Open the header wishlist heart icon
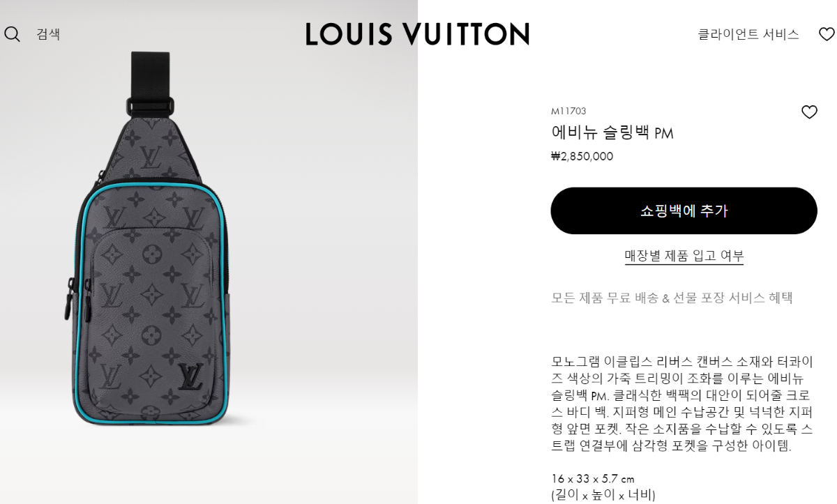The image size is (837, 504). coord(827,33)
